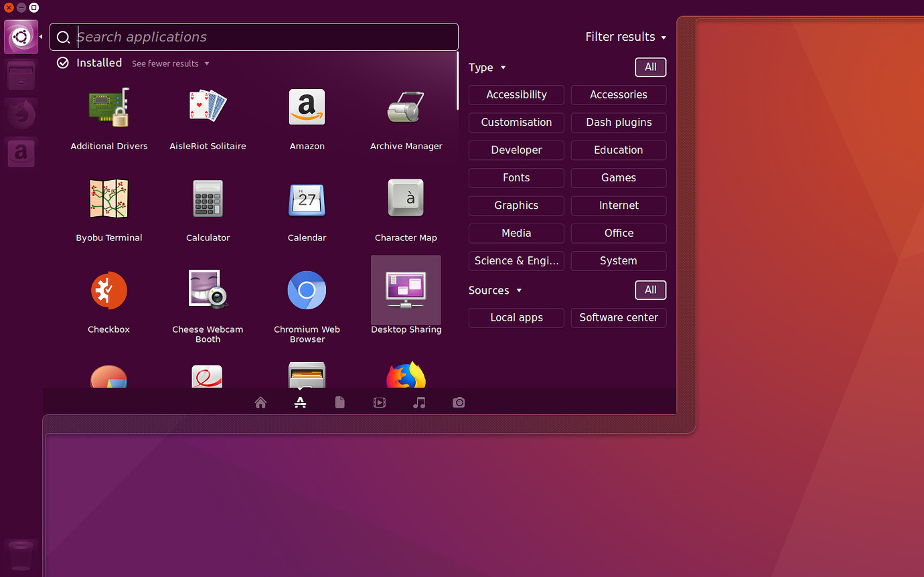The height and width of the screenshot is (577, 924).
Task: Collapse the Filter results panel
Action: tap(625, 37)
